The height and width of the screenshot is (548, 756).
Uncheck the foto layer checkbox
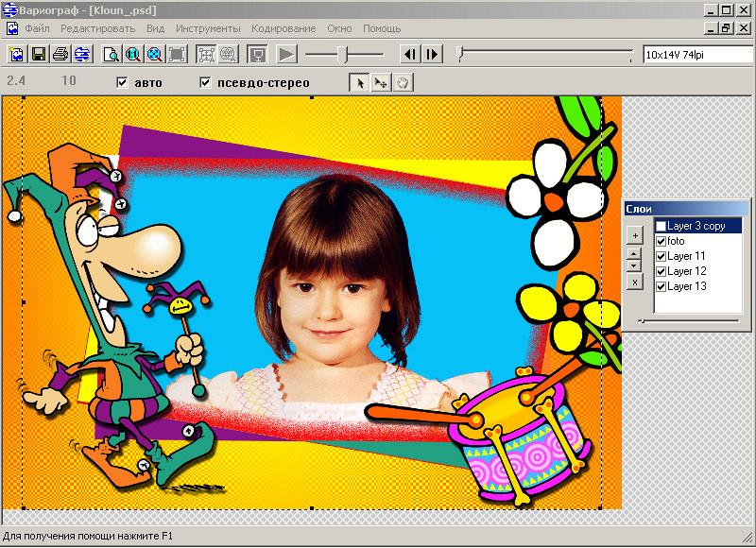point(661,241)
